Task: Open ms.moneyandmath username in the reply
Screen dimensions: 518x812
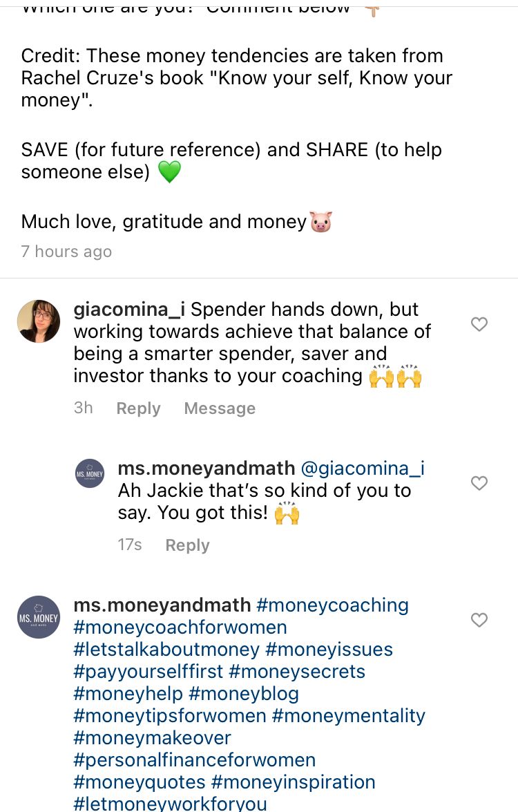Action: click(x=207, y=469)
